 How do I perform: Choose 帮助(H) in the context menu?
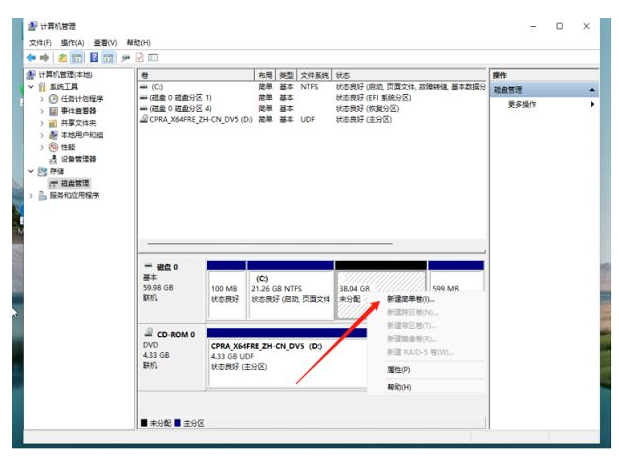tap(399, 387)
